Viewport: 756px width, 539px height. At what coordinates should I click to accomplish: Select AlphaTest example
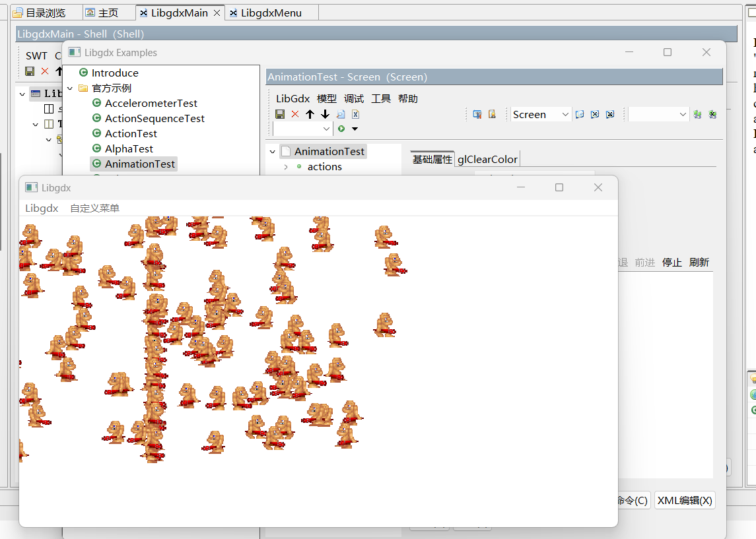pyautogui.click(x=129, y=149)
